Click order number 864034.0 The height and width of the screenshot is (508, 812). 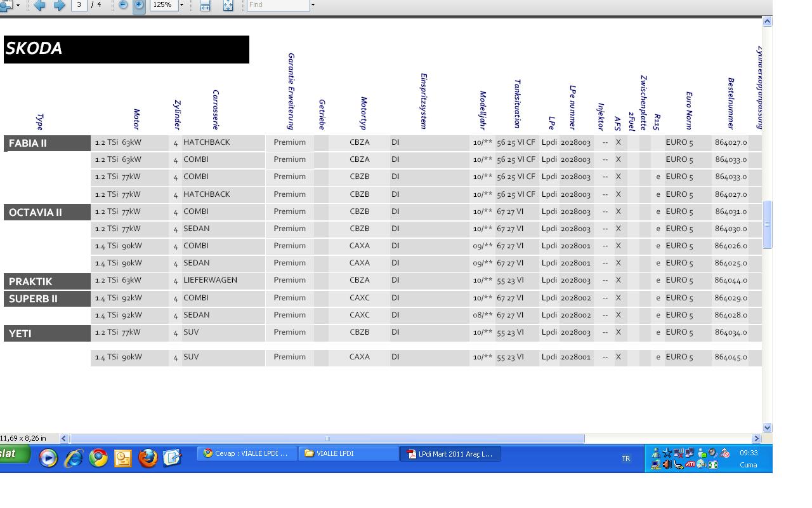731,332
